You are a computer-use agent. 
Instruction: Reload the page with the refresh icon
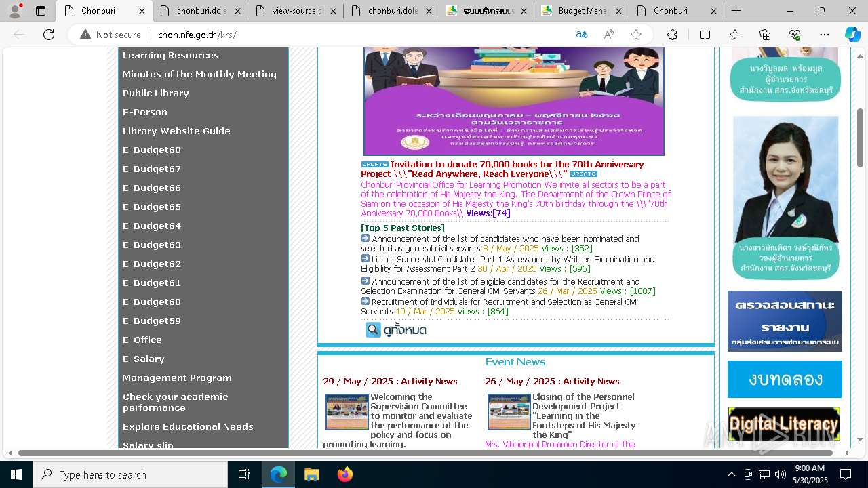tap(49, 35)
